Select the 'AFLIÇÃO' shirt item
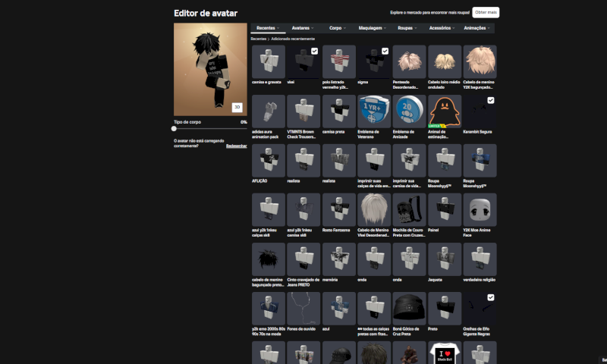Image resolution: width=607 pixels, height=364 pixels. tap(269, 161)
